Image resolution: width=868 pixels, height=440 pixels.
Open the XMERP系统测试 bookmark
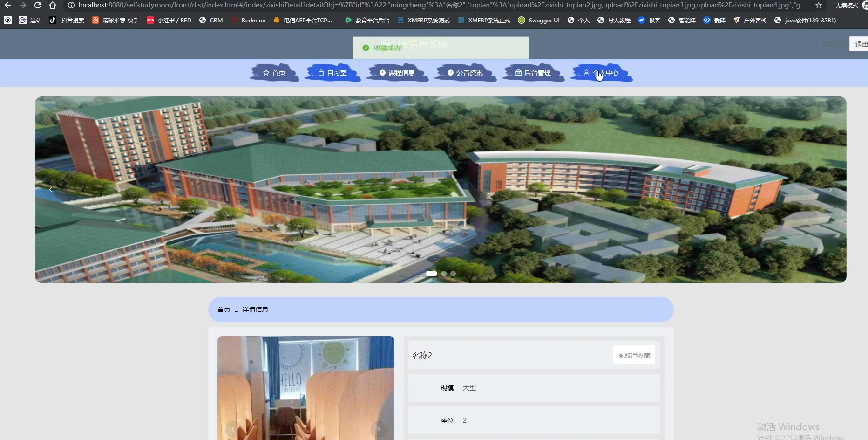pyautogui.click(x=423, y=20)
